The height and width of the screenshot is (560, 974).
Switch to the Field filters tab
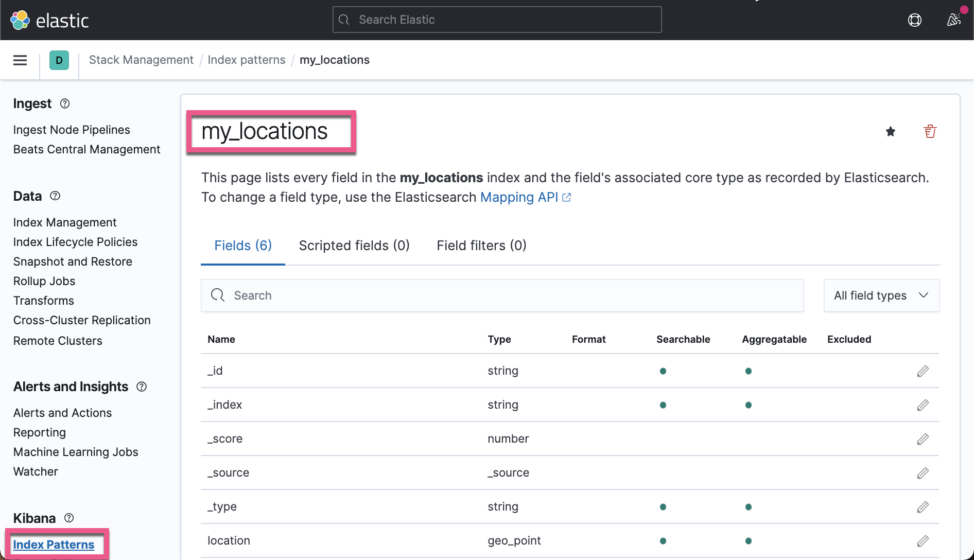point(481,246)
